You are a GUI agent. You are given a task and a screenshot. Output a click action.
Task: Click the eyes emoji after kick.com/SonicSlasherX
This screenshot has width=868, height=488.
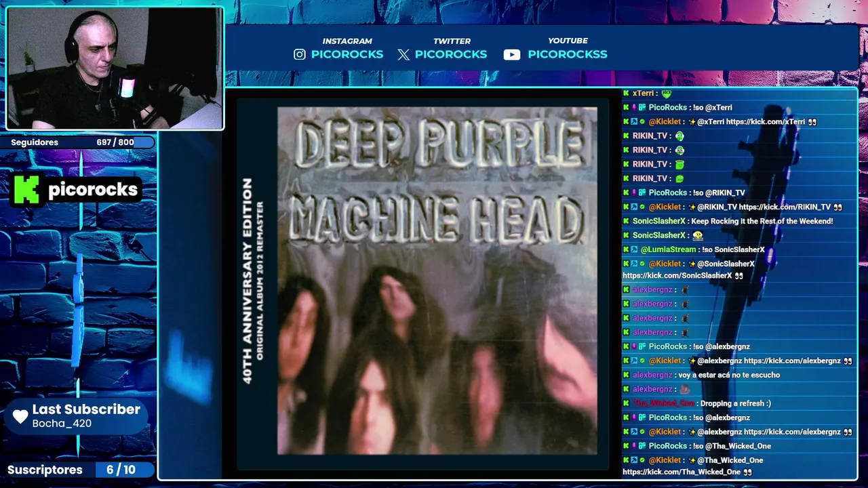click(x=739, y=276)
